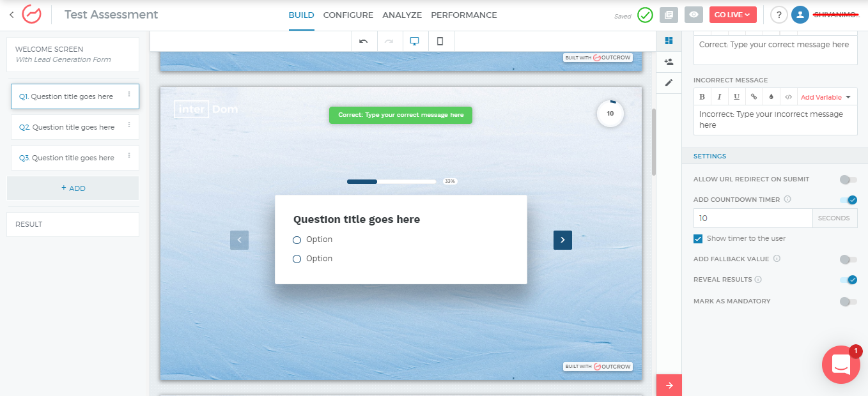The width and height of the screenshot is (868, 396).
Task: Select Q1 in question list
Action: pyautogui.click(x=75, y=96)
